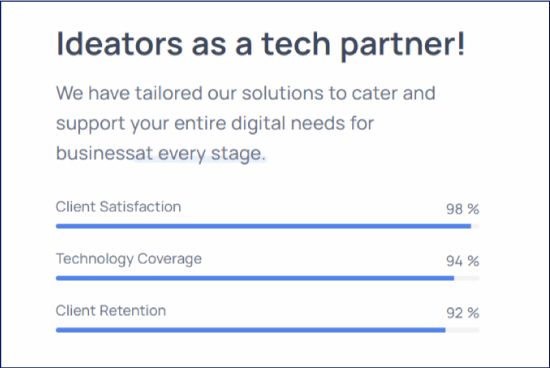550x368 pixels.
Task: Click the "94 %" coverage value
Action: pos(462,261)
